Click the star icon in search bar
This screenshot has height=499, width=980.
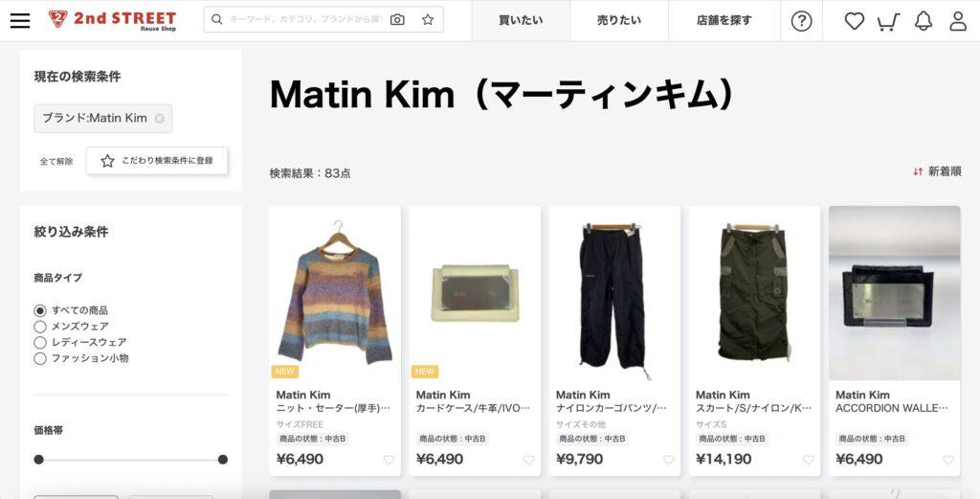428,19
